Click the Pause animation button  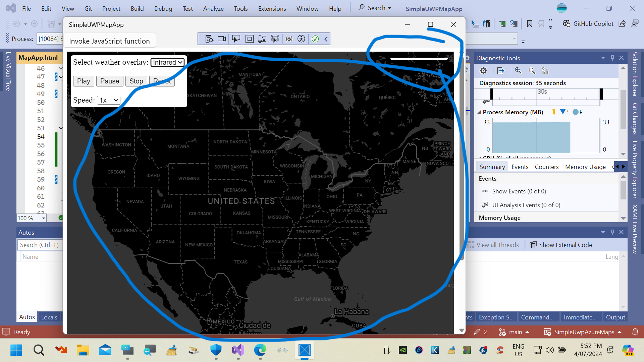[110, 81]
